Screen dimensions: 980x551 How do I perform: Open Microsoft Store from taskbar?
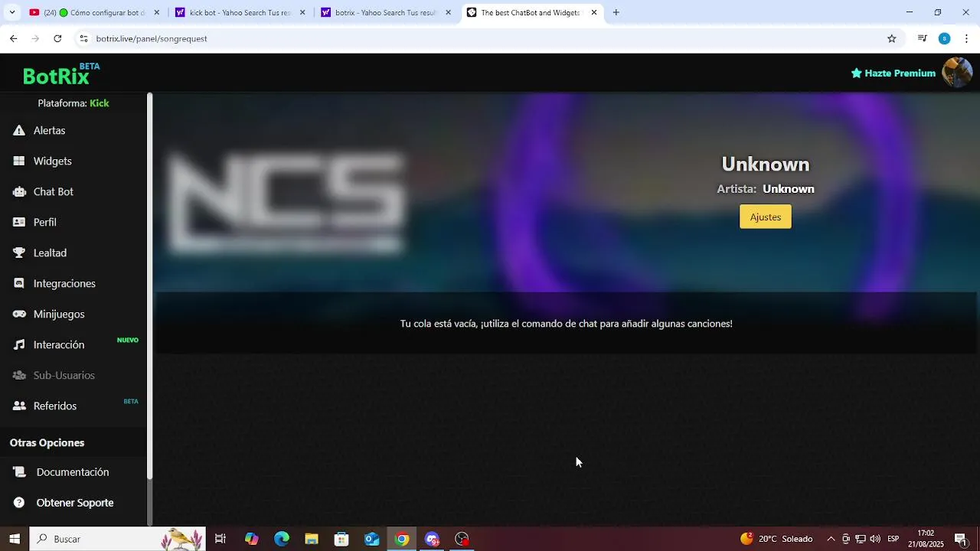click(x=341, y=539)
